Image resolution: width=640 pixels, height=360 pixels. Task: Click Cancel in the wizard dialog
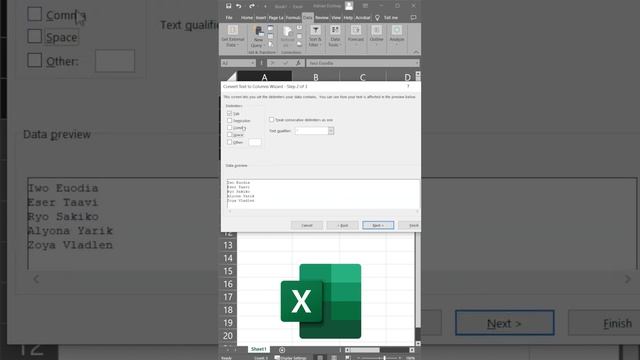[307, 225]
